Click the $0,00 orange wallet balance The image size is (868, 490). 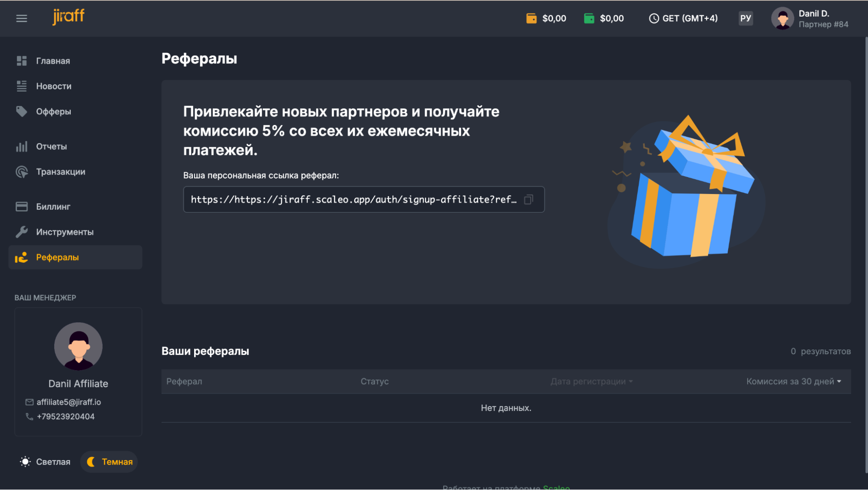(554, 19)
